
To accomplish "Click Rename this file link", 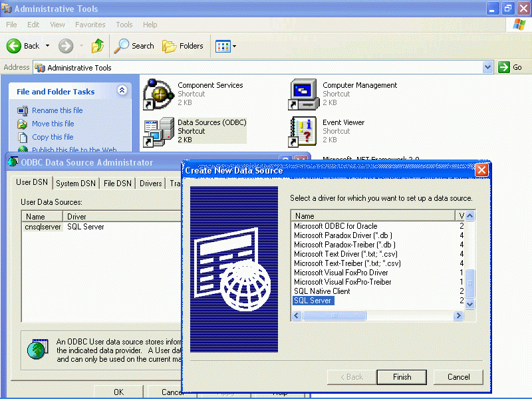I will (57, 110).
